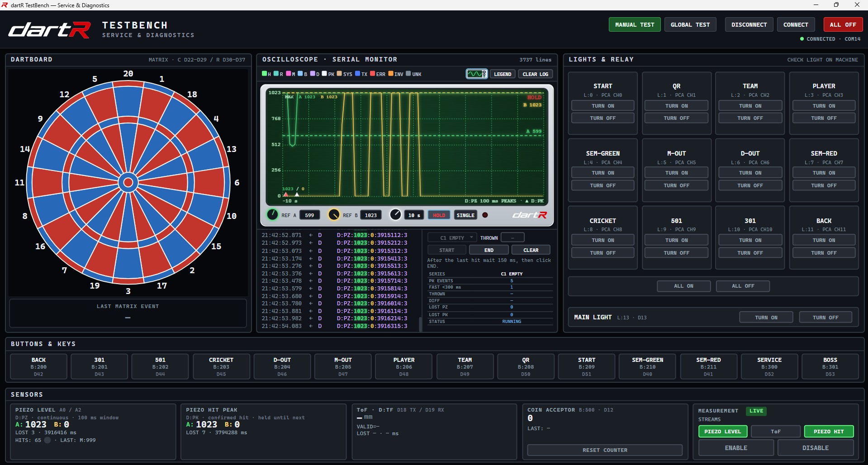The height and width of the screenshot is (465, 868).
Task: Click the serial log scrollbar thumb
Action: 420,324
